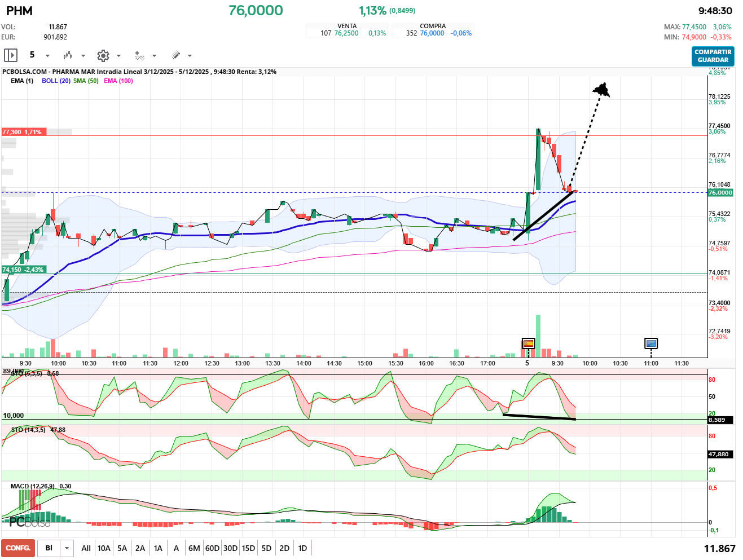The width and height of the screenshot is (743, 560).
Task: Click the Spain flag event marker
Action: [528, 343]
